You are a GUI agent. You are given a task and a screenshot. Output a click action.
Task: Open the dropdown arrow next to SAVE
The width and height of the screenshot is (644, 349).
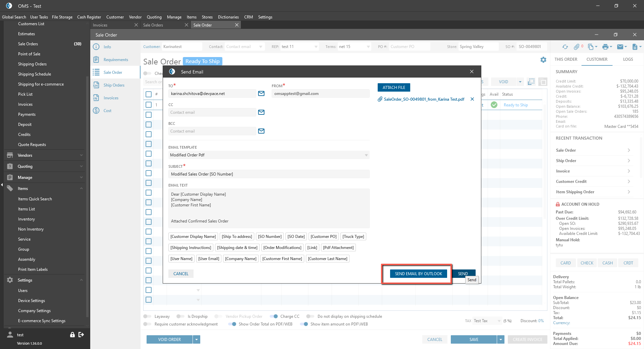(501, 340)
